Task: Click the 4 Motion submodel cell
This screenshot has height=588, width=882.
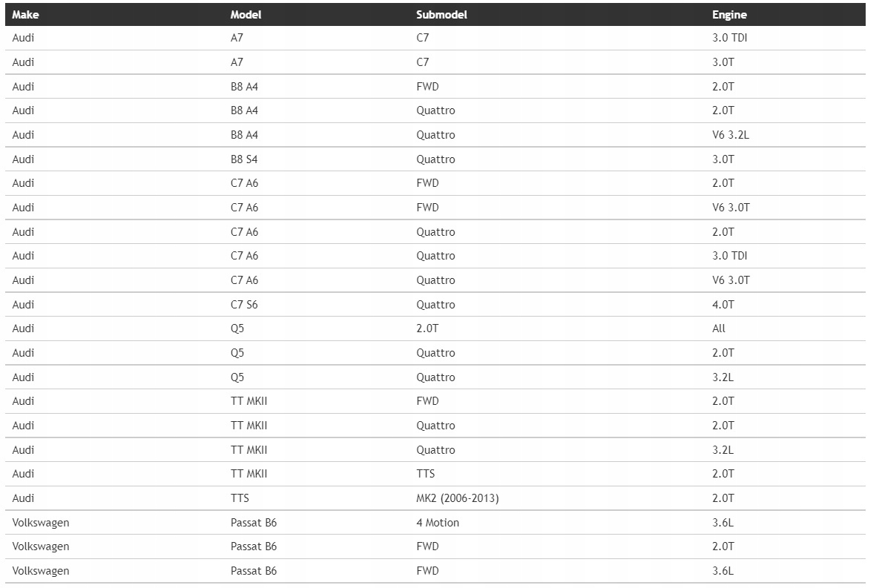Action: tap(438, 523)
